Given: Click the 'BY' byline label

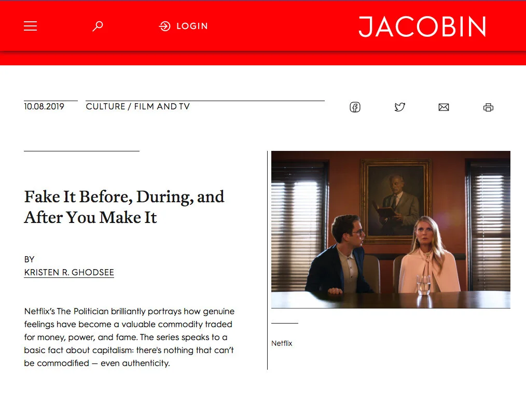Looking at the screenshot, I should coord(29,259).
